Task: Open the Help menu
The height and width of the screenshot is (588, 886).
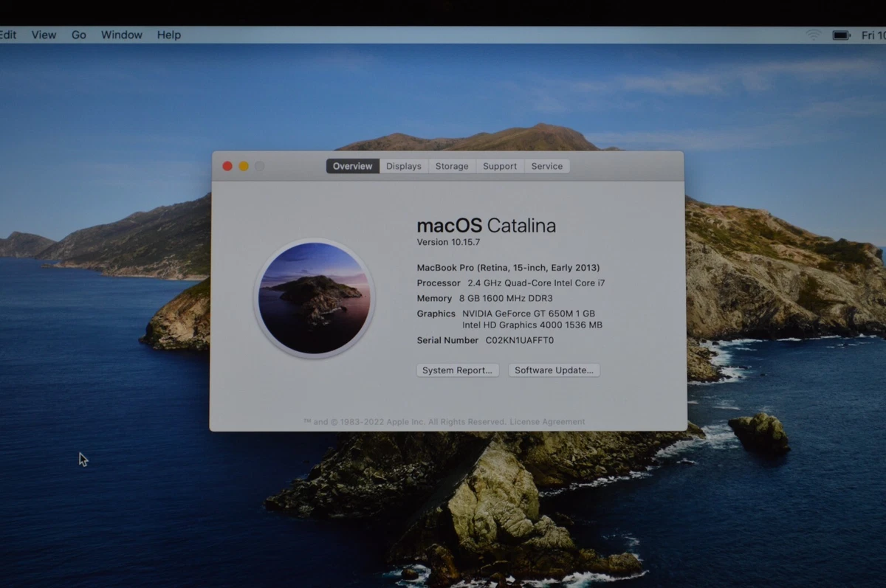Action: [169, 35]
